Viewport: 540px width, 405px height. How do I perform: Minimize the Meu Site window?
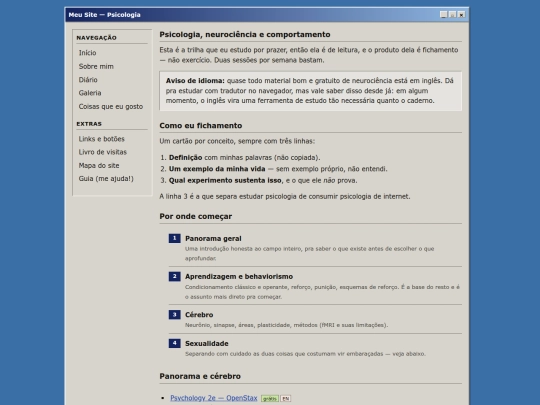(x=444, y=14)
